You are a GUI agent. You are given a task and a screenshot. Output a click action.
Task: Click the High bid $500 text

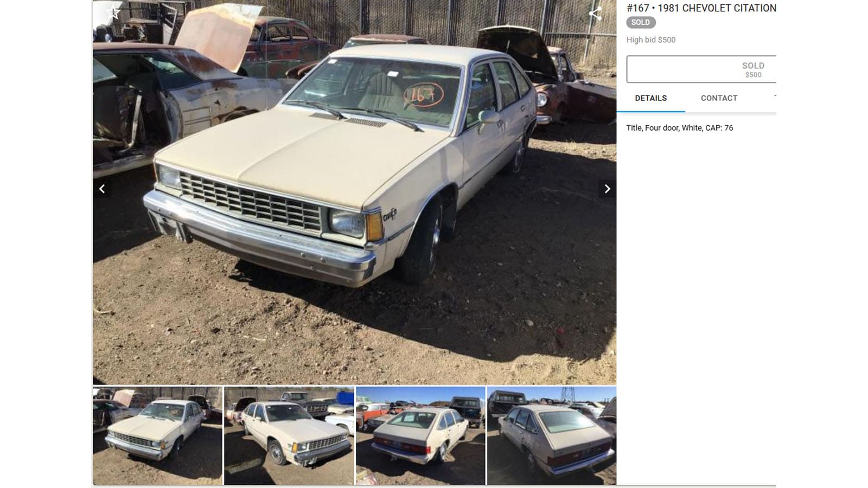click(651, 40)
